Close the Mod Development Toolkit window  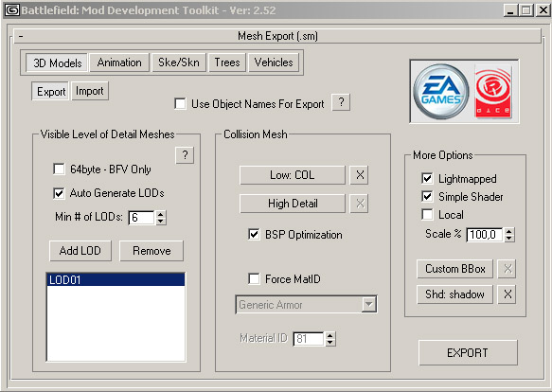[543, 10]
